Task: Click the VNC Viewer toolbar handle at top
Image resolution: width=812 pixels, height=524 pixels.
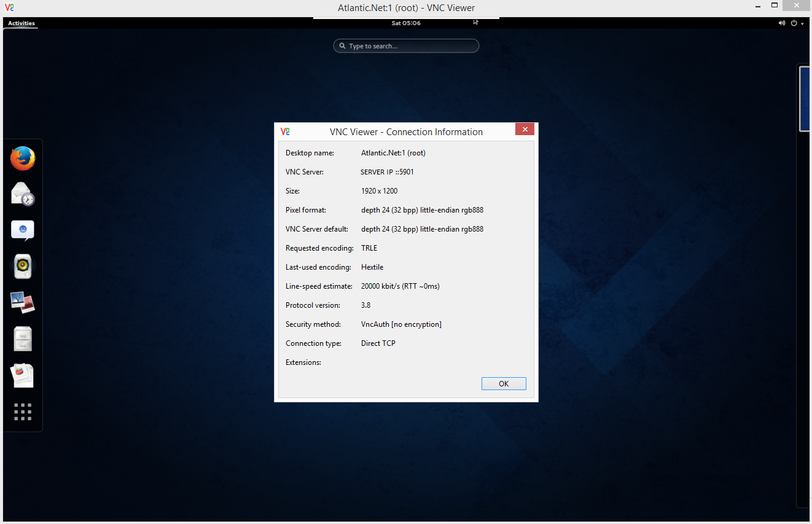Action: 406,17
